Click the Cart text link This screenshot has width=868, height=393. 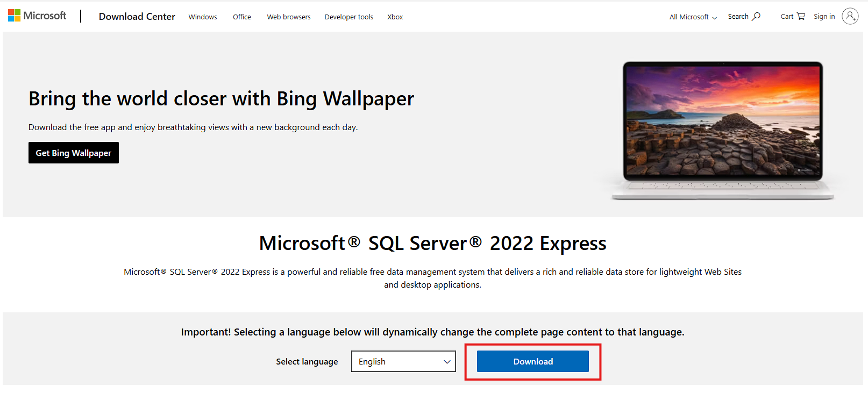point(787,17)
